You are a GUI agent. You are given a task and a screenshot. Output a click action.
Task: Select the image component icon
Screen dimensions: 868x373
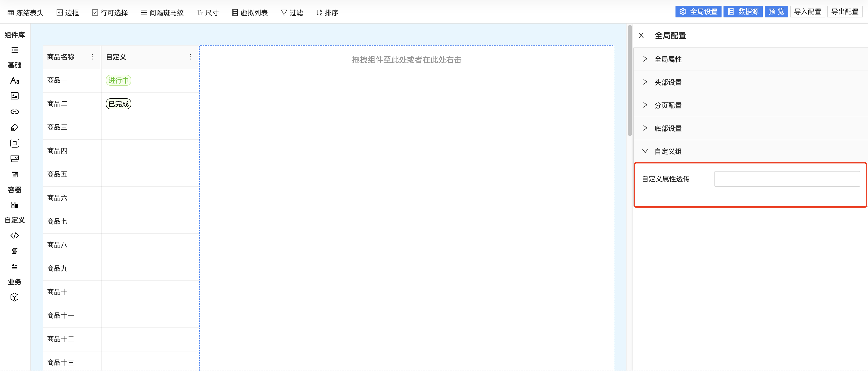pos(14,96)
